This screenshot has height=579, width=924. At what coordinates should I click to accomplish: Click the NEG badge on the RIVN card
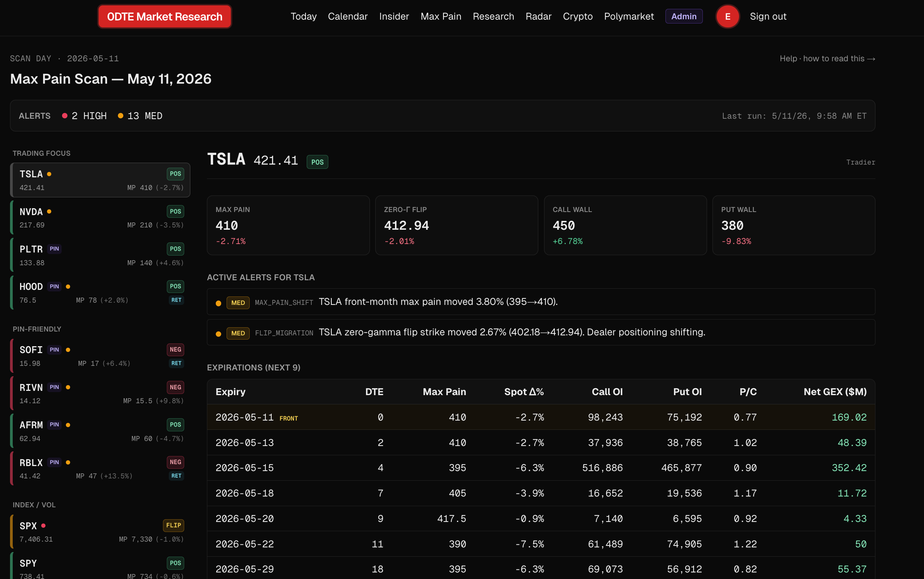(175, 387)
